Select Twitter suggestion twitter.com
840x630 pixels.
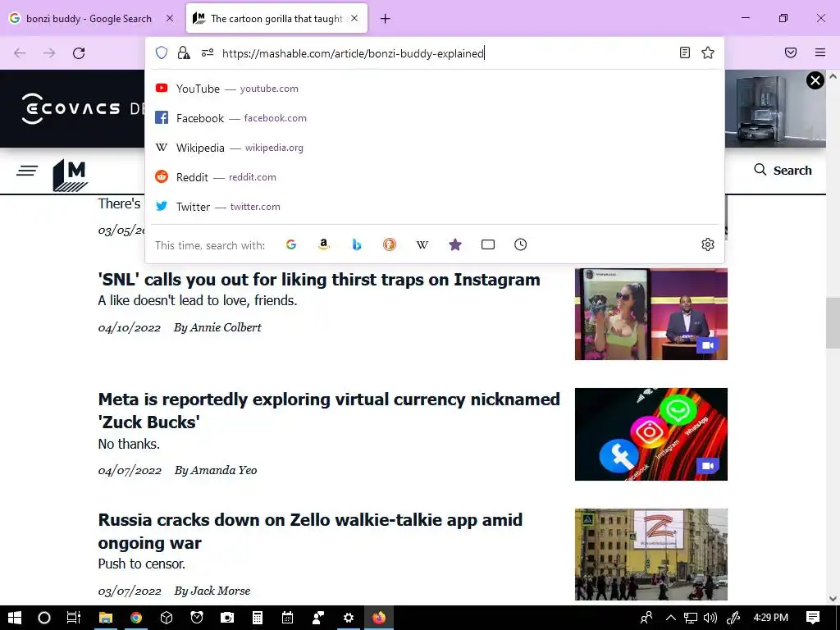435,206
